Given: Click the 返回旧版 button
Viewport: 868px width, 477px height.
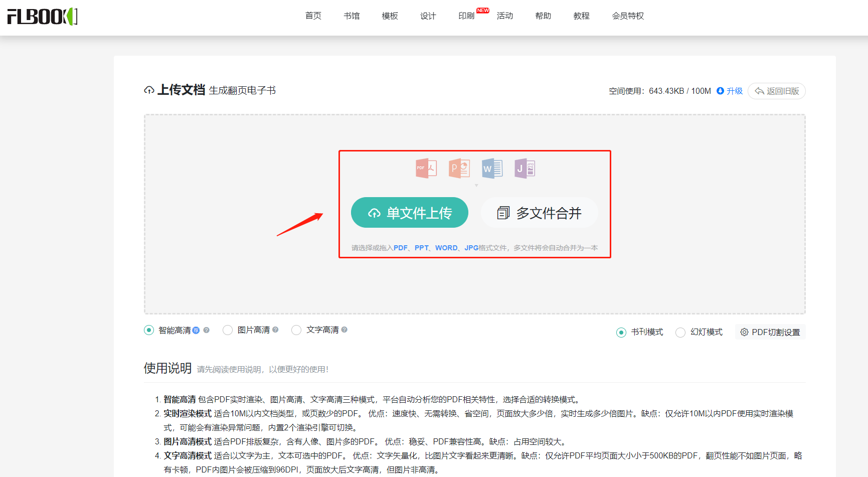Looking at the screenshot, I should point(777,91).
